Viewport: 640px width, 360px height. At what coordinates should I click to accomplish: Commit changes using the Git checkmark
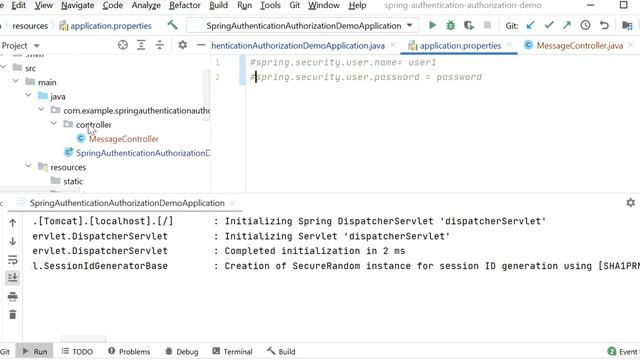pyautogui.click(x=549, y=25)
